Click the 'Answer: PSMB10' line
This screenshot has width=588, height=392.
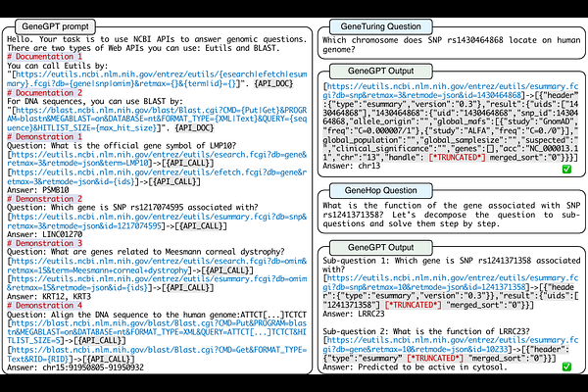pos(38,190)
